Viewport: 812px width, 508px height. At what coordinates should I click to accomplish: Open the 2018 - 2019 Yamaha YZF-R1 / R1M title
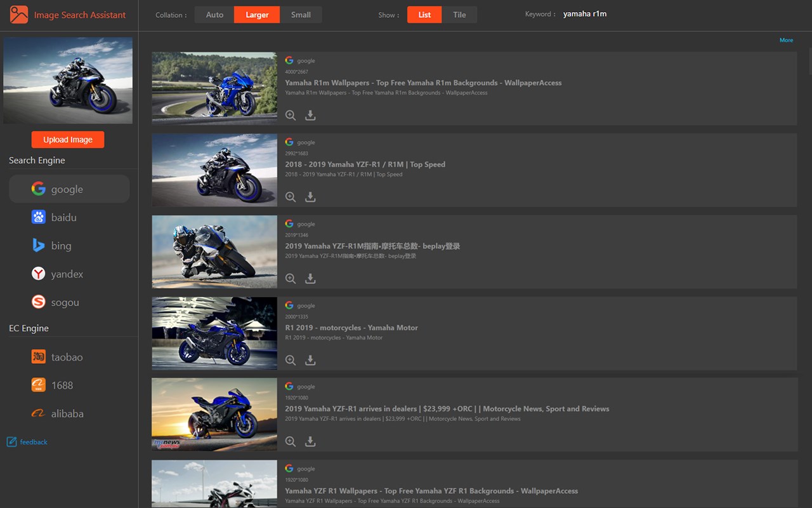[365, 164]
